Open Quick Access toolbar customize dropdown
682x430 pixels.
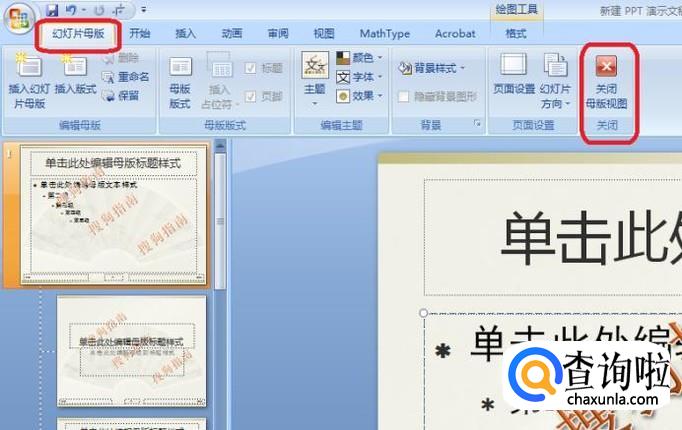coord(144,9)
